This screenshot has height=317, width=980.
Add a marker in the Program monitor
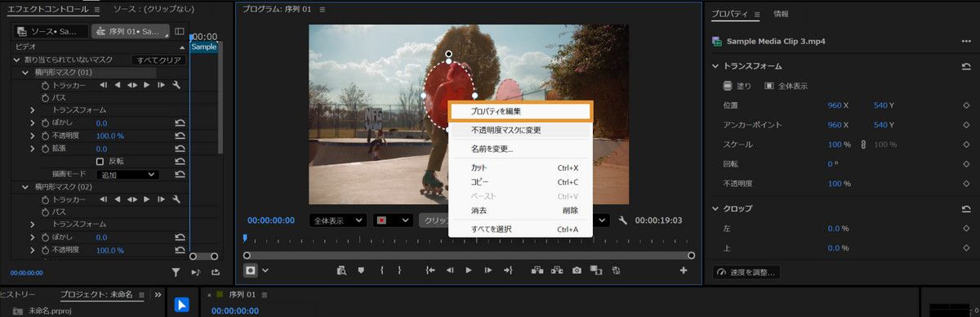(x=361, y=270)
